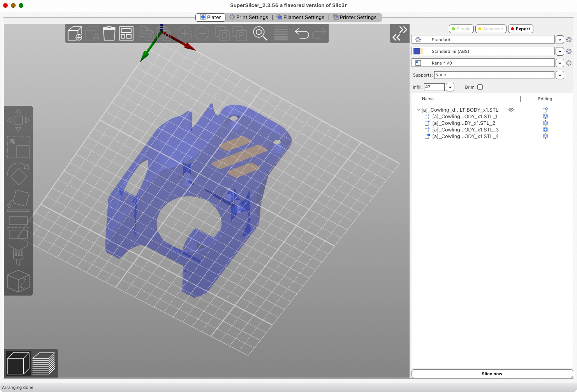This screenshot has width=577, height=392.
Task: Click the Search magnifier icon
Action: [260, 34]
